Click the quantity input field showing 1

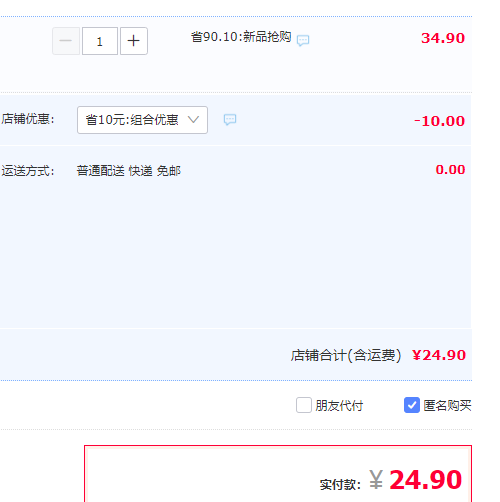[x=100, y=41]
